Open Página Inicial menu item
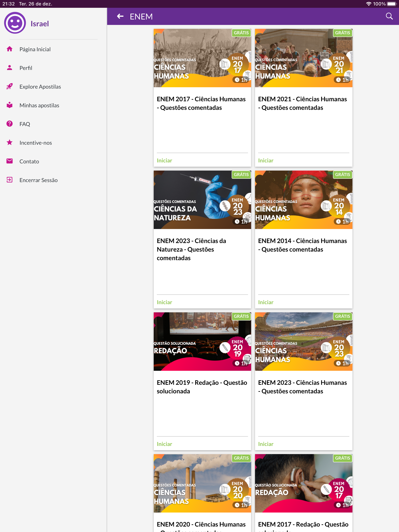399x532 pixels. pos(53,49)
